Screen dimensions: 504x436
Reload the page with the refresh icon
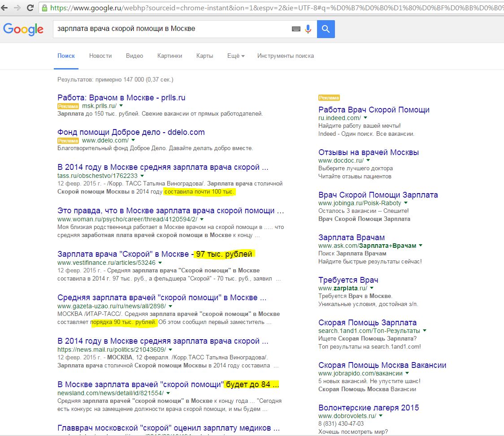pyautogui.click(x=30, y=8)
